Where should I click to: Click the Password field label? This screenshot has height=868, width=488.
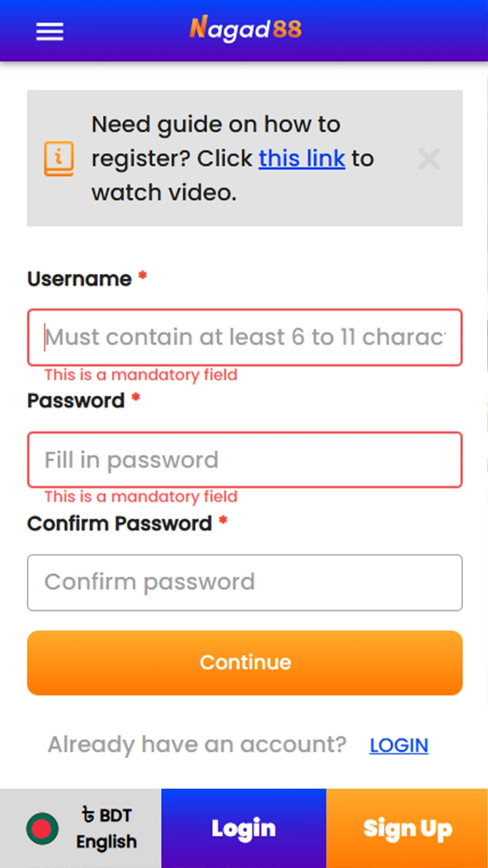click(x=76, y=401)
